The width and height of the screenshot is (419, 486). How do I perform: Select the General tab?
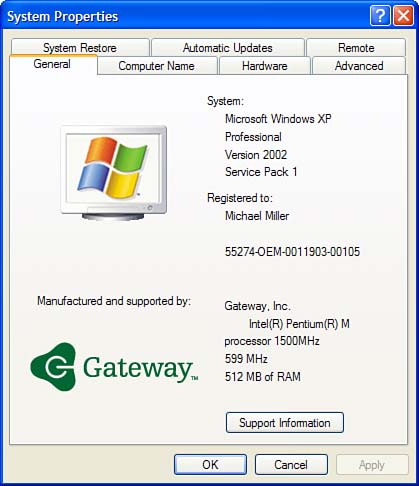pyautogui.click(x=52, y=64)
